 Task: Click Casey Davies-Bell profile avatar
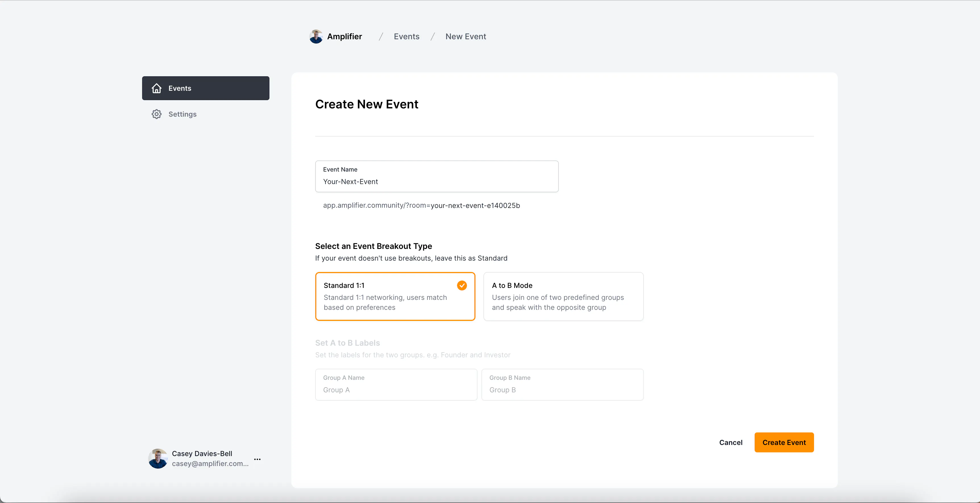point(158,458)
